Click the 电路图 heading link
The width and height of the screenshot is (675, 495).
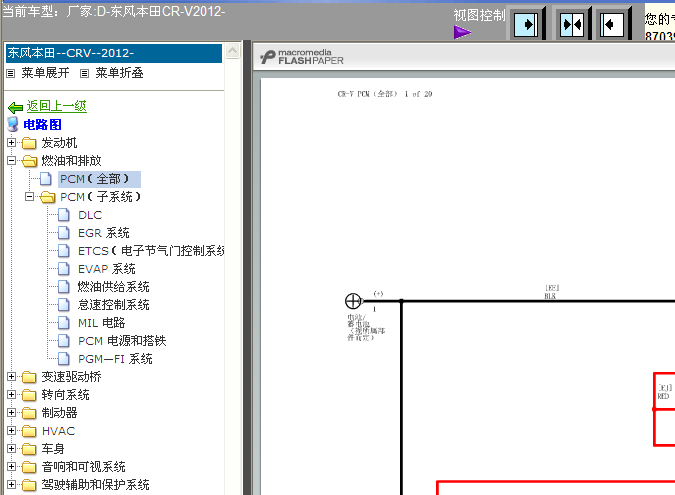point(42,125)
